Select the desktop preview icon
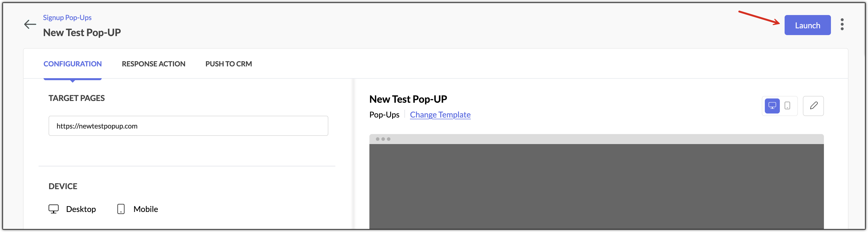Screen dimensions: 868x232 [x=772, y=105]
